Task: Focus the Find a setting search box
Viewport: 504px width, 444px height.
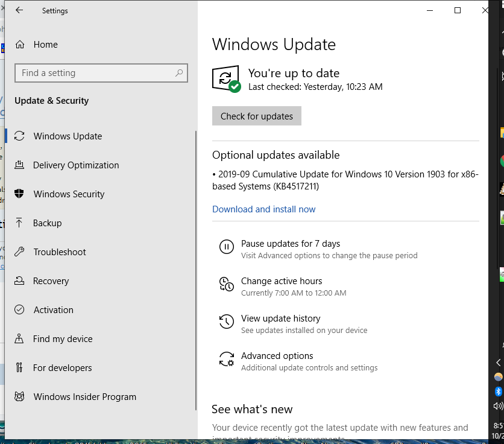Action: tap(101, 73)
